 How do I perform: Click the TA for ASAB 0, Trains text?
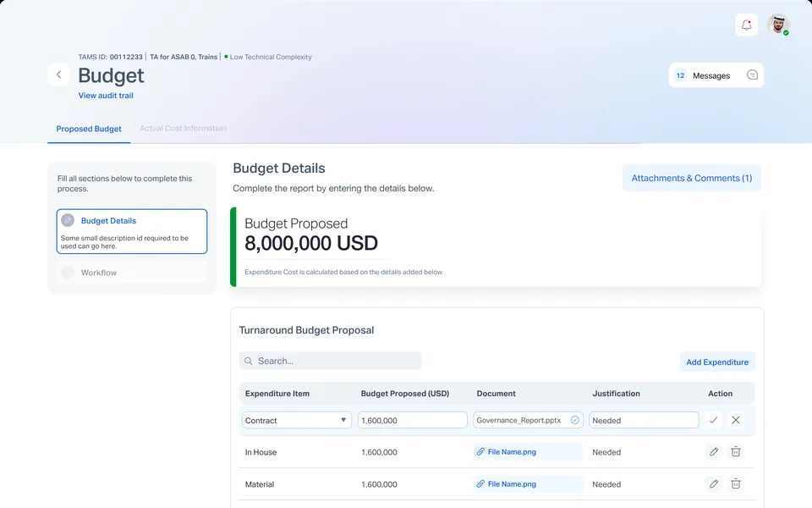[x=184, y=57]
